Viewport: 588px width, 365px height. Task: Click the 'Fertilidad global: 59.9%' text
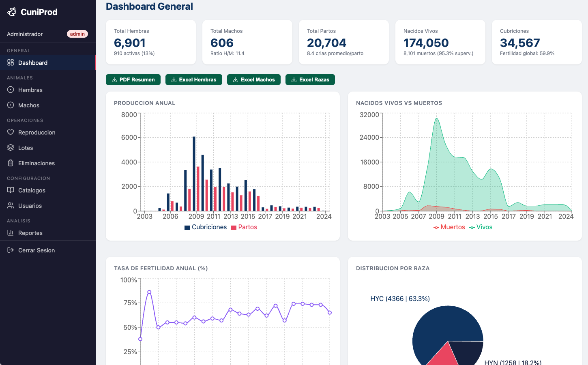click(x=527, y=53)
